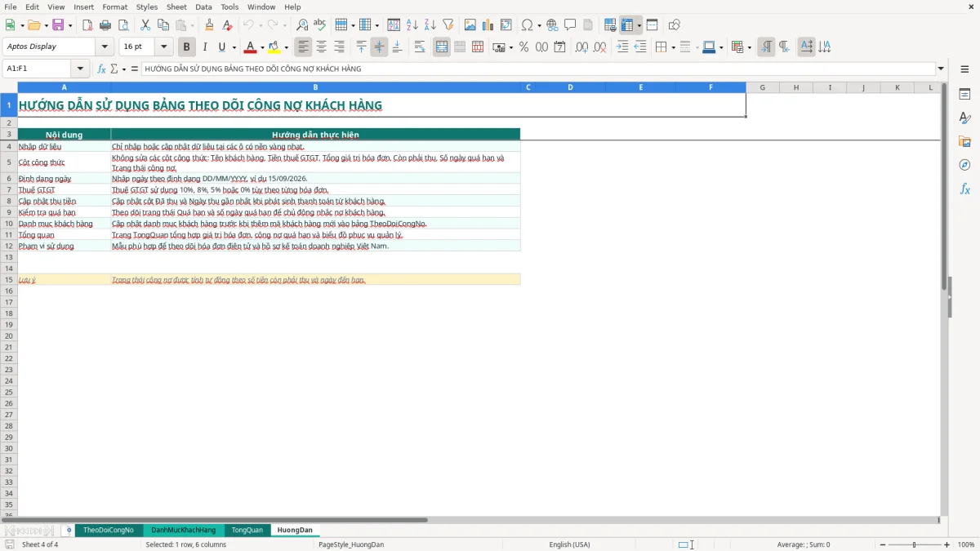Click the vertical scrollbar
Viewport: 980px width, 551px height.
pos(944,298)
